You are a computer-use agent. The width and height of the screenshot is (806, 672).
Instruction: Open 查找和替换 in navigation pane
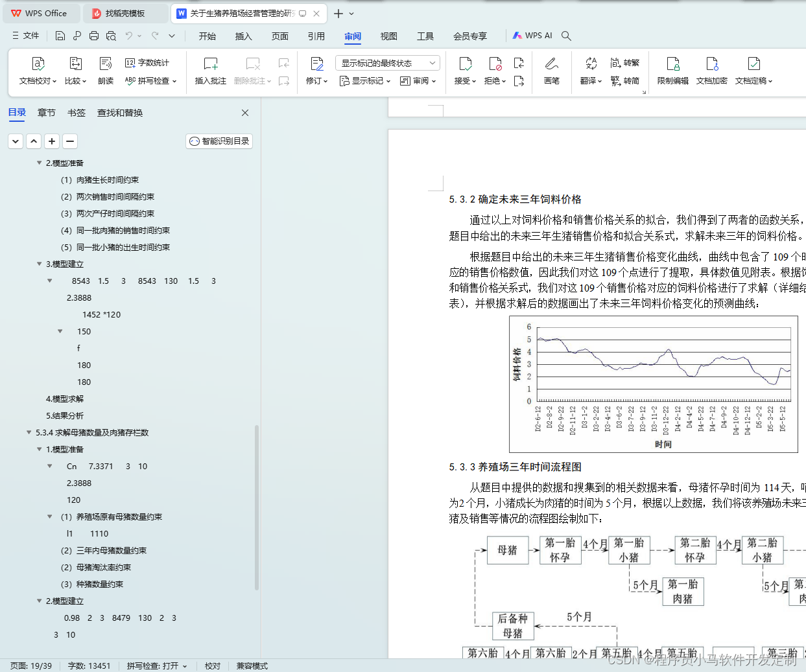point(120,113)
